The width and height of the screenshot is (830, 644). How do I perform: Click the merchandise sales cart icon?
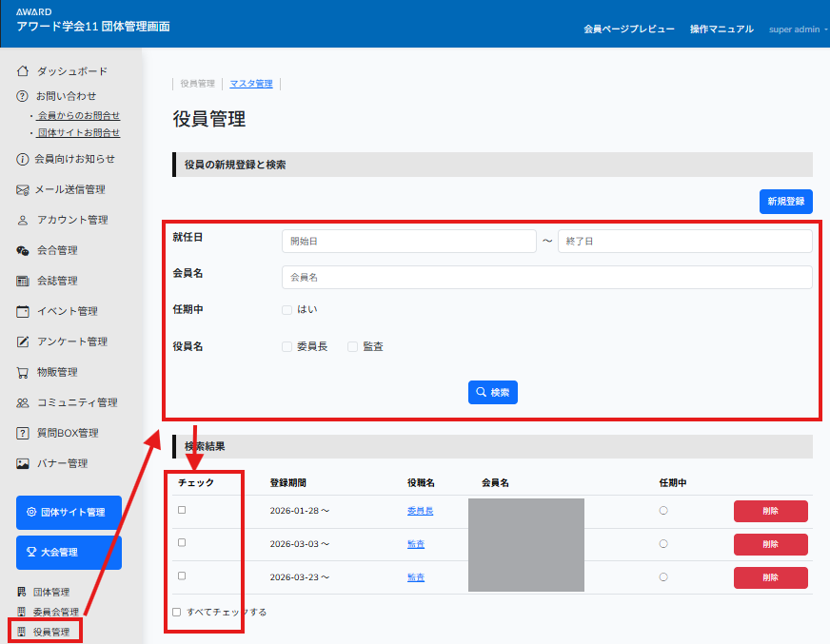click(x=23, y=372)
